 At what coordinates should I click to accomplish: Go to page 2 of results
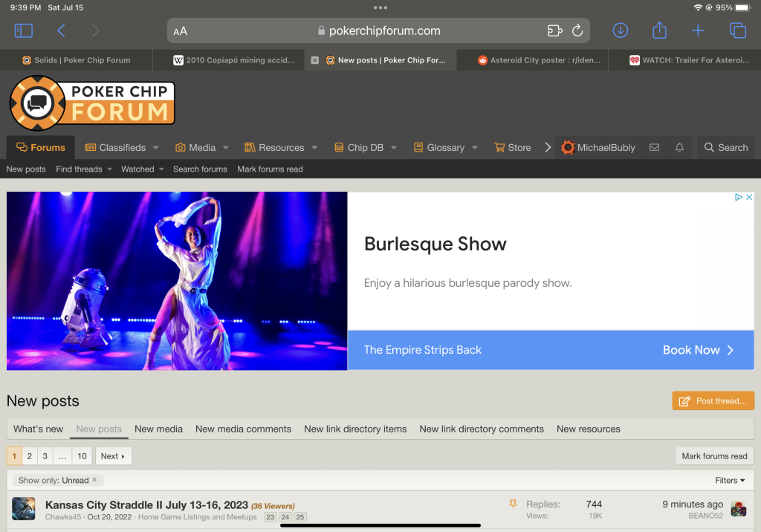tap(30, 456)
